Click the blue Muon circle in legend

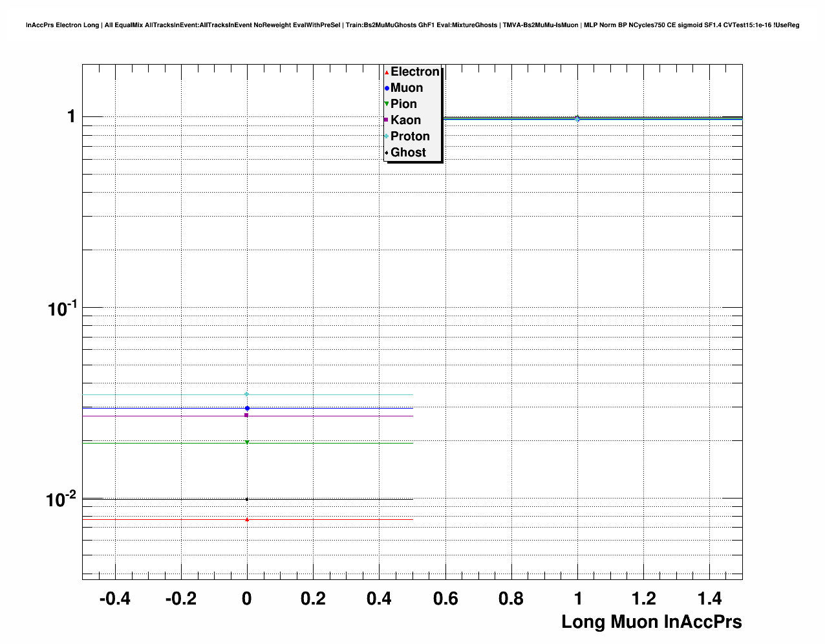click(x=387, y=88)
